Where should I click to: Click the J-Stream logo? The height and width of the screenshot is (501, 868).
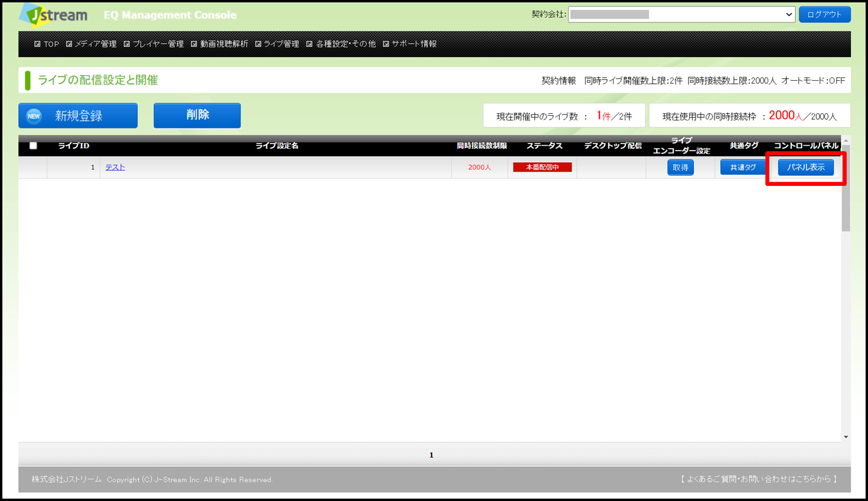54,15
